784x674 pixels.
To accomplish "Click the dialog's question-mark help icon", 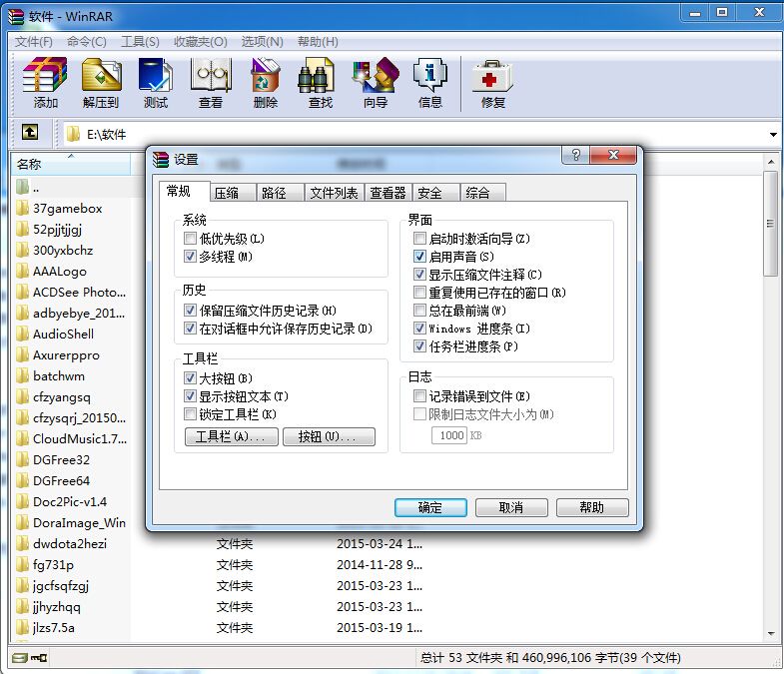I will click(x=576, y=155).
